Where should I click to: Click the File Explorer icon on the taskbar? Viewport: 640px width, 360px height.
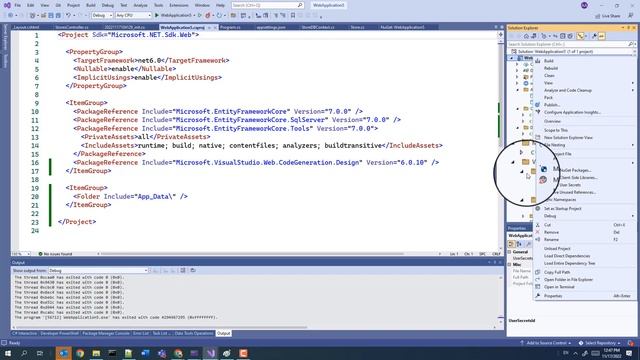tap(96, 353)
